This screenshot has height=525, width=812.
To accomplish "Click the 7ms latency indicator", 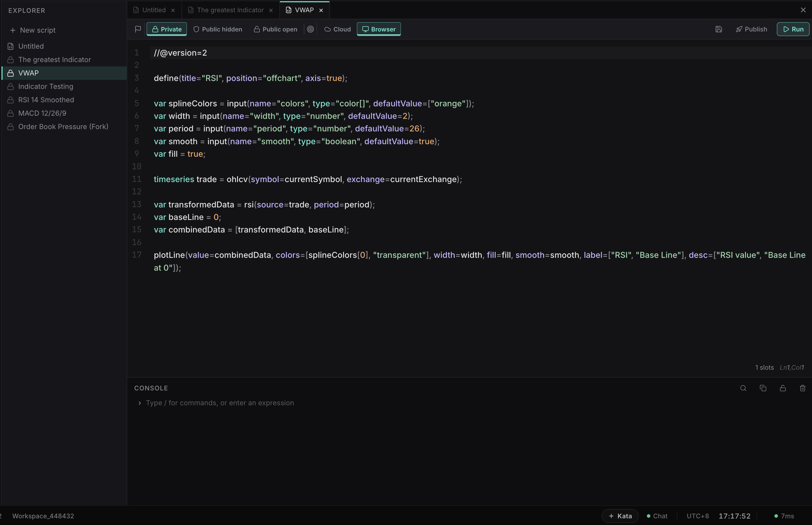I will click(784, 516).
